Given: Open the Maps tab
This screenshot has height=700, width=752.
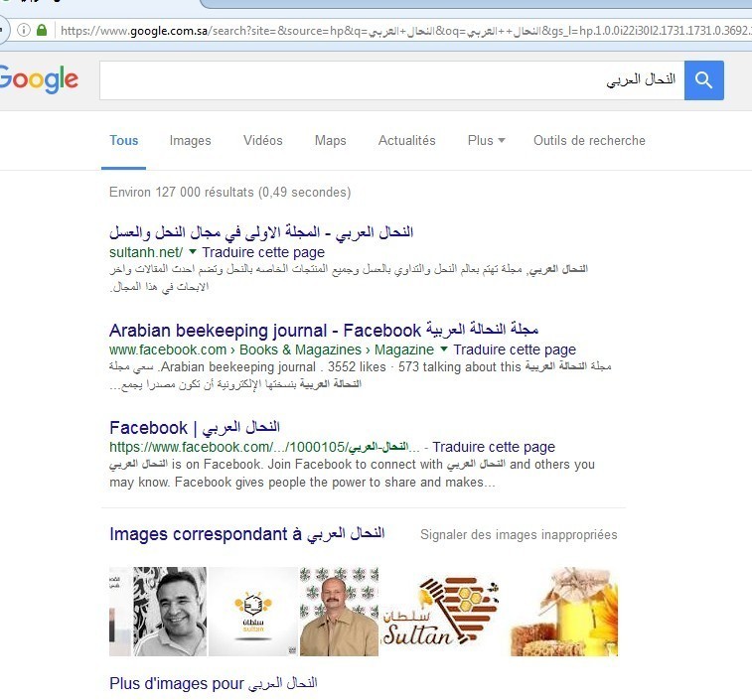Looking at the screenshot, I should [x=331, y=140].
